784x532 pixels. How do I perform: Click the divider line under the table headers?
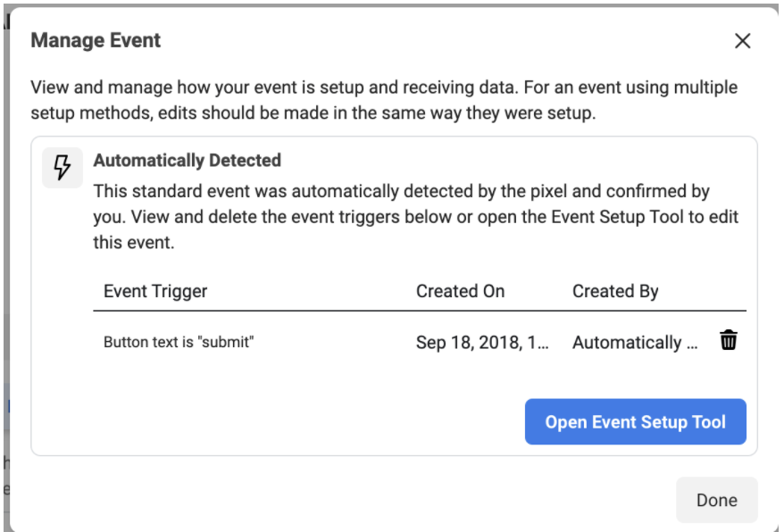click(420, 311)
